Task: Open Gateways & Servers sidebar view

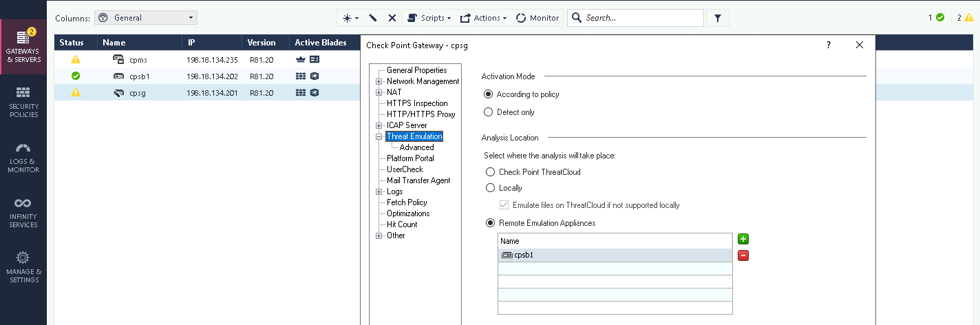Action: pos(23,47)
